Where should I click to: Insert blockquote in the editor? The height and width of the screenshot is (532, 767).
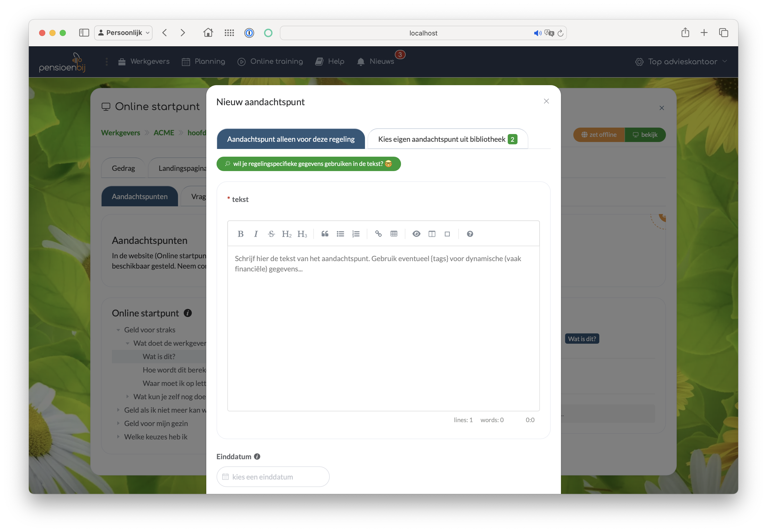325,234
